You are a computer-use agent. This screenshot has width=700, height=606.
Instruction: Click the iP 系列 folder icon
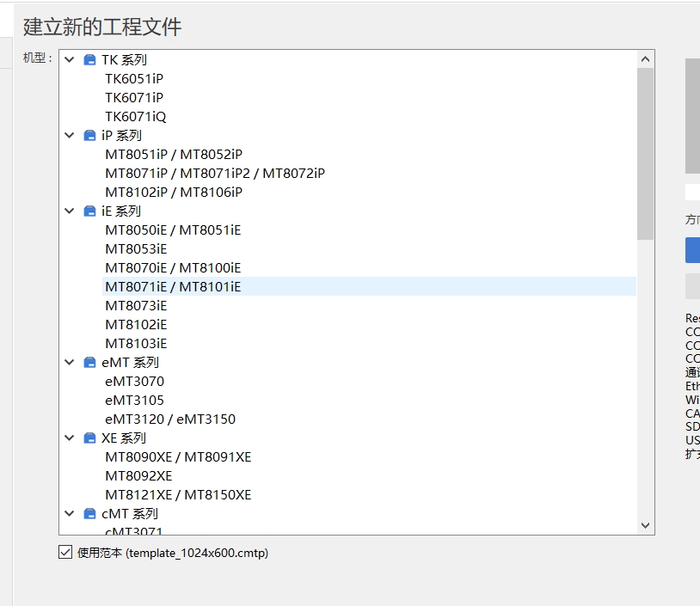[x=89, y=136]
